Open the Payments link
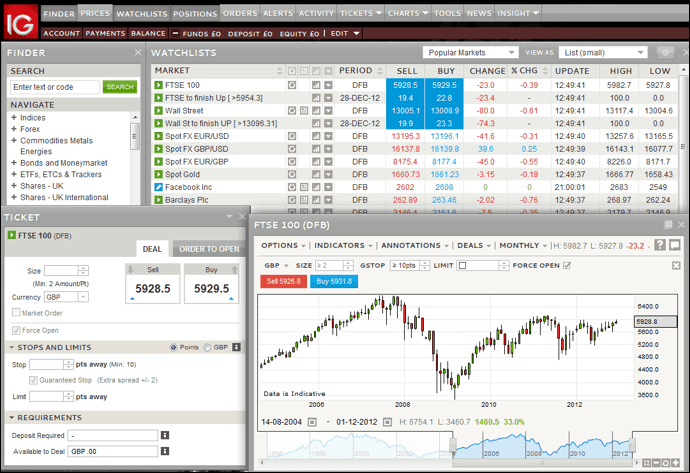This screenshot has width=690, height=473. 105,33
